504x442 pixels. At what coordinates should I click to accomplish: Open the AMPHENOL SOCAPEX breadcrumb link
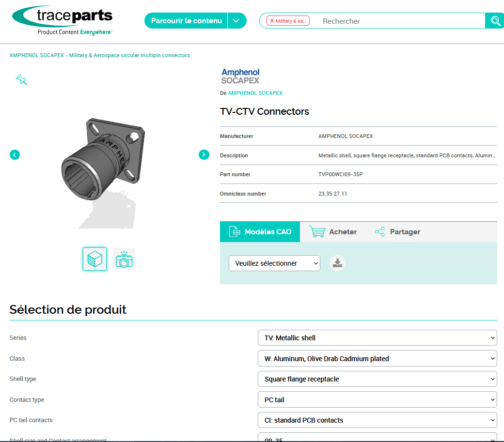37,55
